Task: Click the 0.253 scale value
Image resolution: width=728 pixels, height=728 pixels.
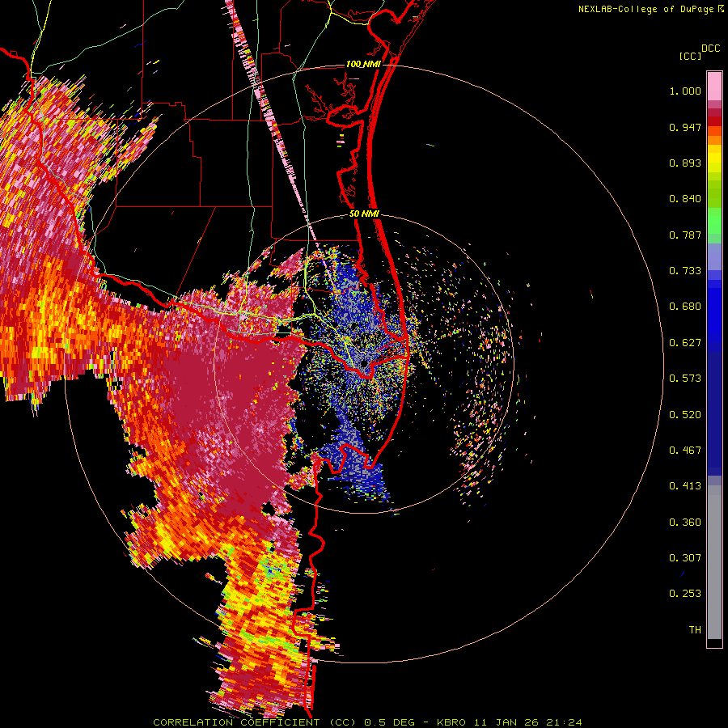Action: coord(685,594)
